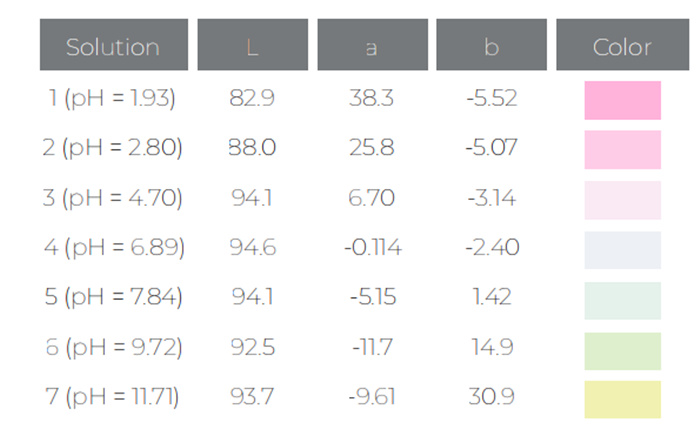Select the row label 1 (pH = 1.93)
Viewport: 700px width, 442px height.
point(112,98)
